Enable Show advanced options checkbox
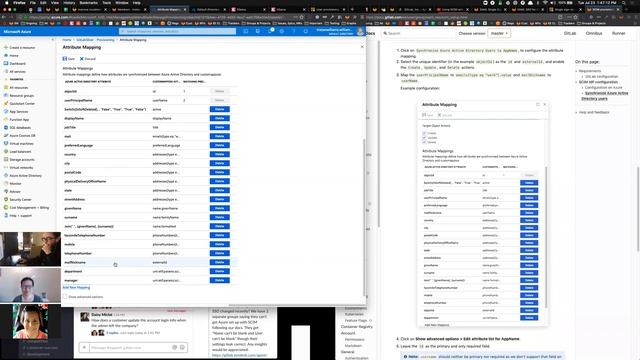This screenshot has height=360, width=640. point(65,297)
